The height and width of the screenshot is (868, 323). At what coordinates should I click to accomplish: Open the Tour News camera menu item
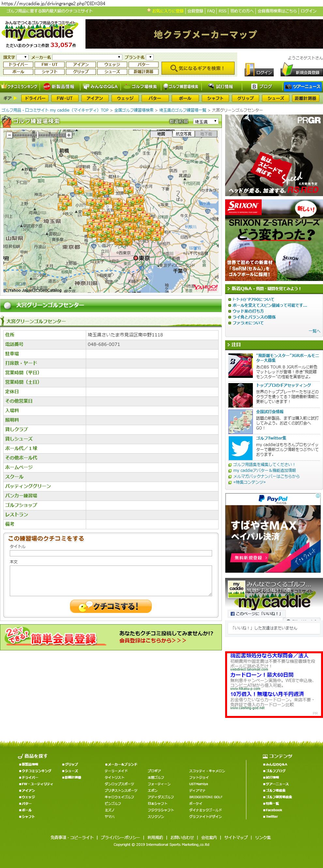pos(302,86)
